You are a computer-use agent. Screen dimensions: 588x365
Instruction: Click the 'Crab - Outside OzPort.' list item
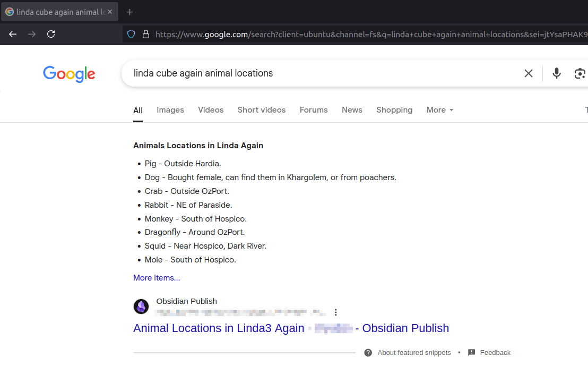[x=187, y=191]
